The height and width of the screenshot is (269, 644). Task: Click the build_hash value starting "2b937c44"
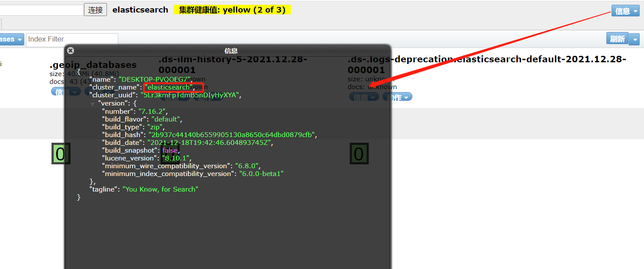tap(232, 135)
